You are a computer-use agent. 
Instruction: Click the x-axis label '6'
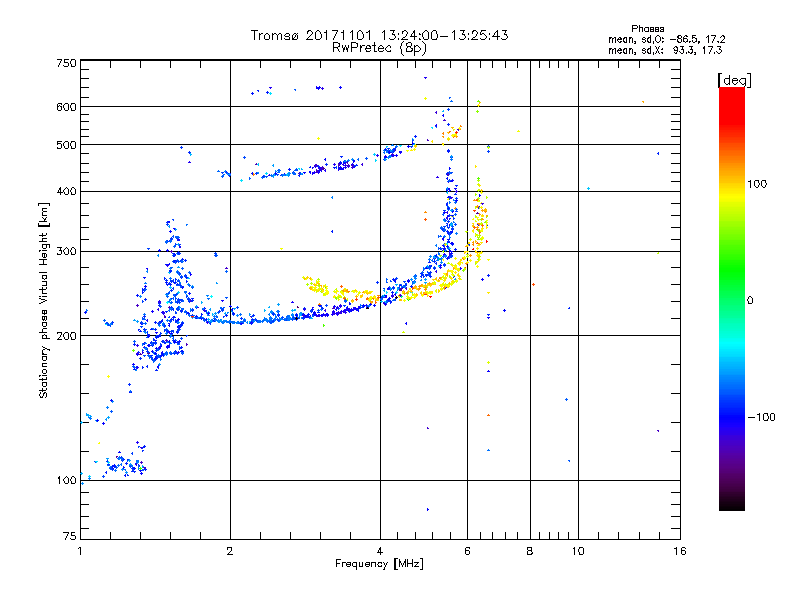(467, 551)
